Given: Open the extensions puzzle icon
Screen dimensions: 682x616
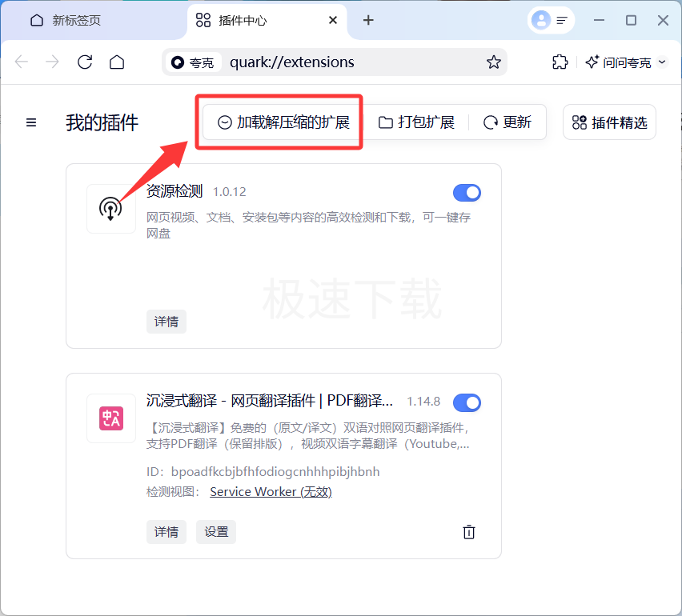Looking at the screenshot, I should (x=560, y=62).
